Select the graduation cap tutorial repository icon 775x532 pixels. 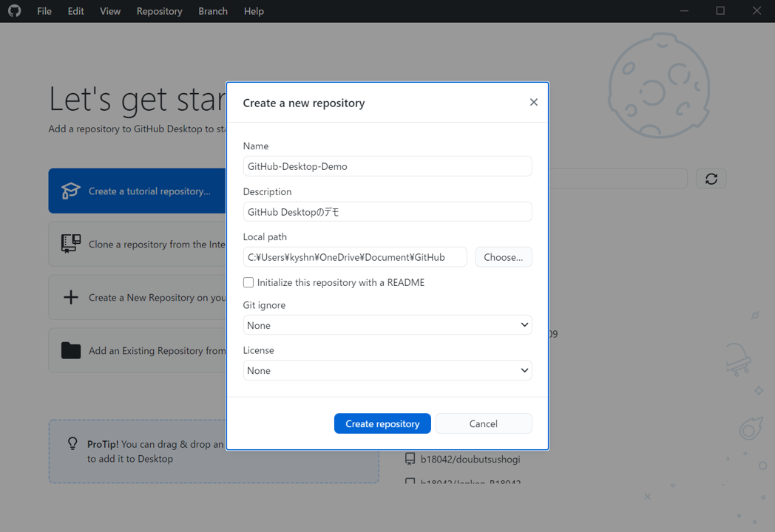[x=70, y=191]
